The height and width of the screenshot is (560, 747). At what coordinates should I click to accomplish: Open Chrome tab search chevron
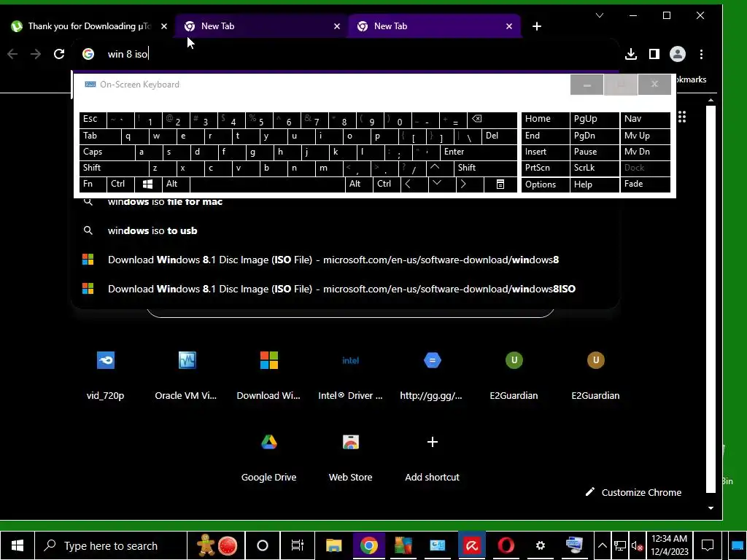600,15
